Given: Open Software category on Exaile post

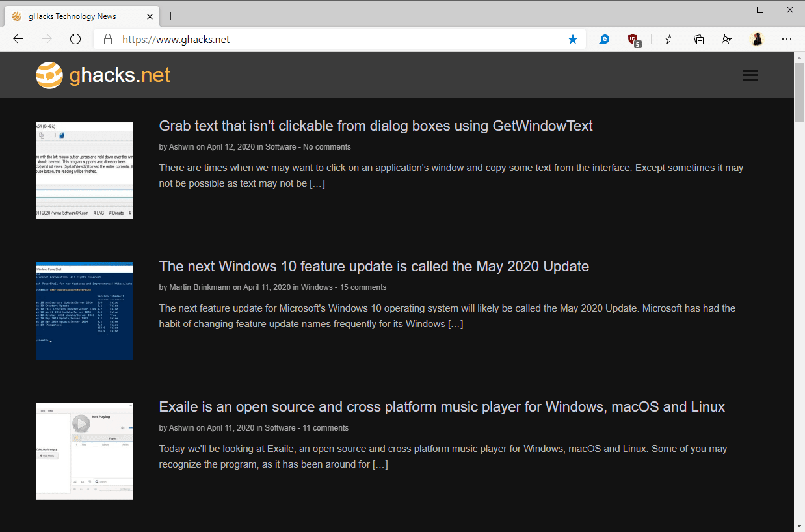Looking at the screenshot, I should tap(280, 428).
